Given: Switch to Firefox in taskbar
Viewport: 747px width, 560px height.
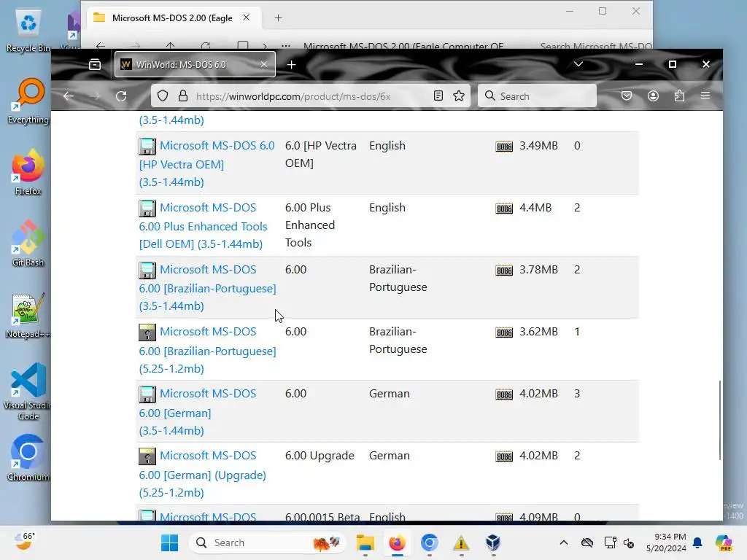Looking at the screenshot, I should tap(398, 542).
